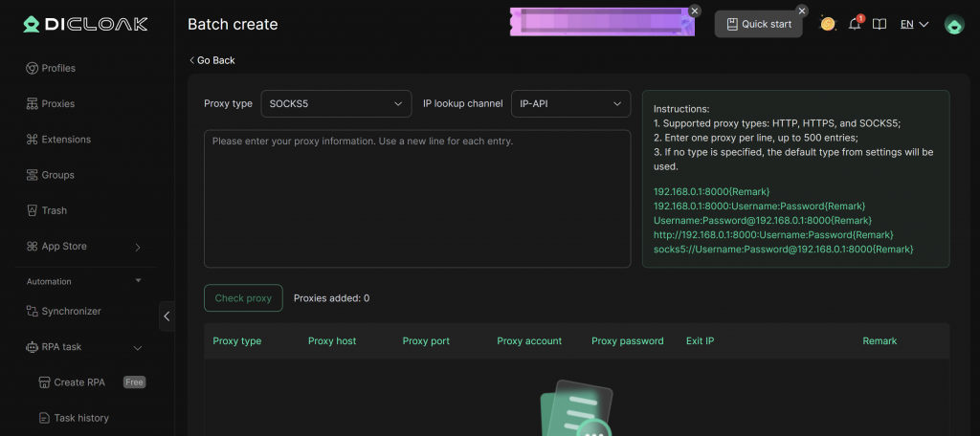Open the user avatar profile icon
Viewport: 980px width, 436px height.
pyautogui.click(x=953, y=25)
